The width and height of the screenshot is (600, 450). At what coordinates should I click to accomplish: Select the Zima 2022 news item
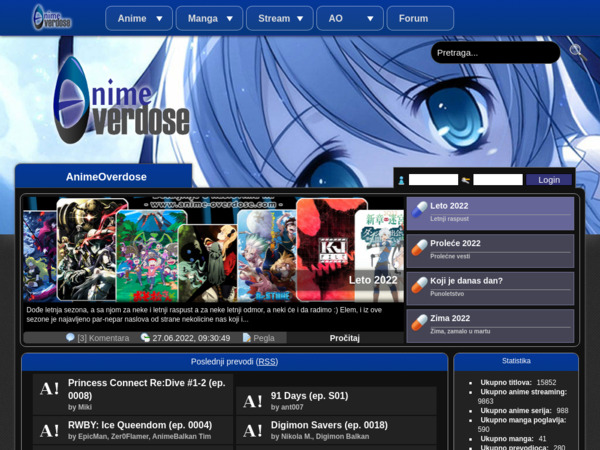pos(490,326)
